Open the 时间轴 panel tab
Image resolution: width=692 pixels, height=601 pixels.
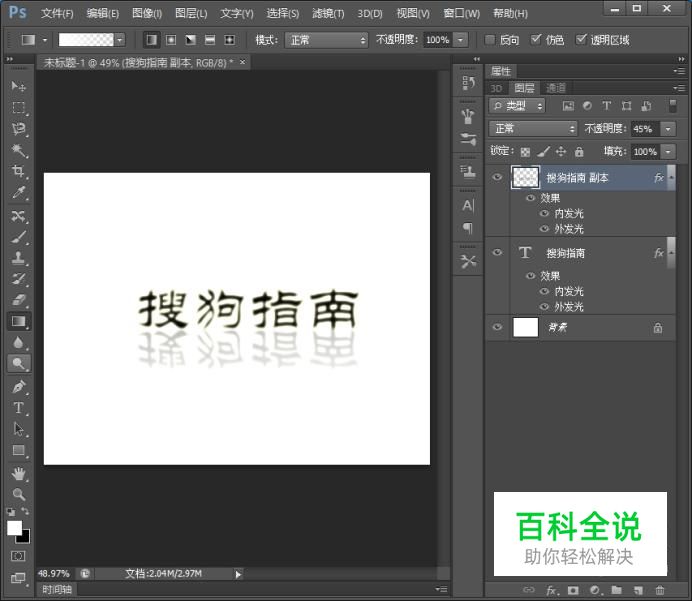57,590
